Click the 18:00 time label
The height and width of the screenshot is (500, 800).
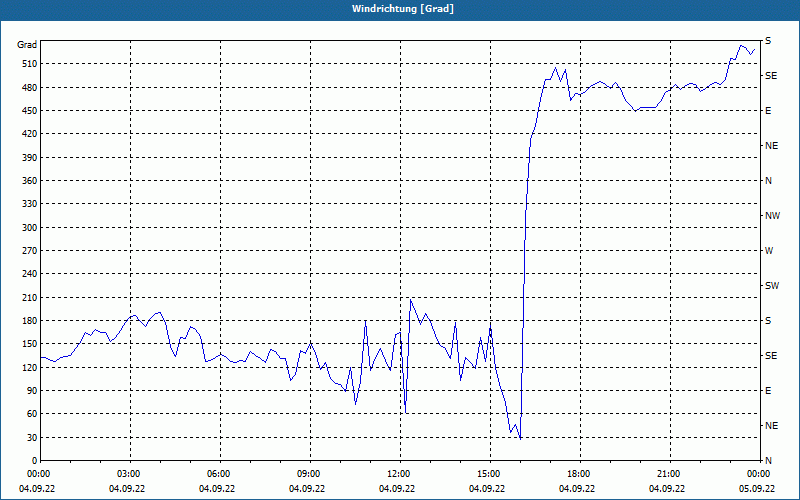580,473
